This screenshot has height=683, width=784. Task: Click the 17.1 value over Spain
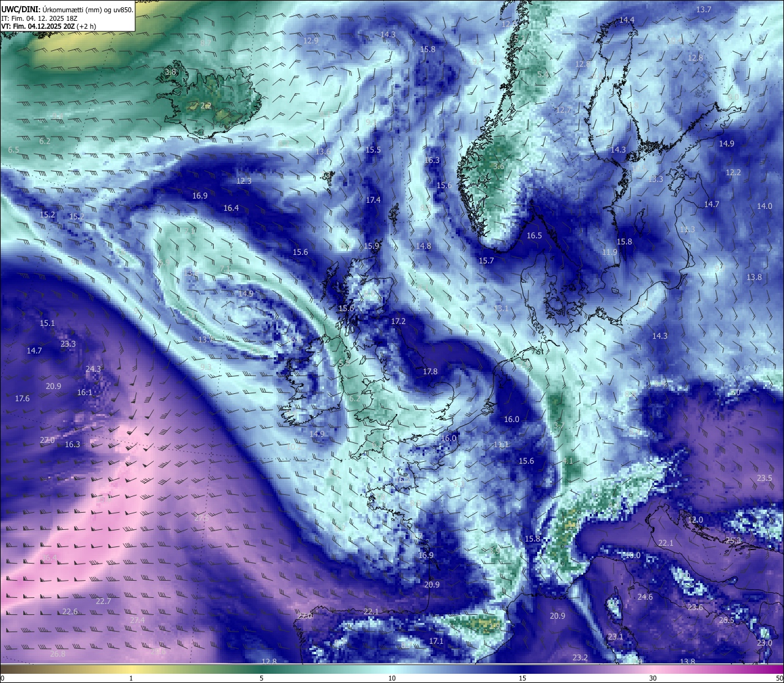[x=435, y=641]
